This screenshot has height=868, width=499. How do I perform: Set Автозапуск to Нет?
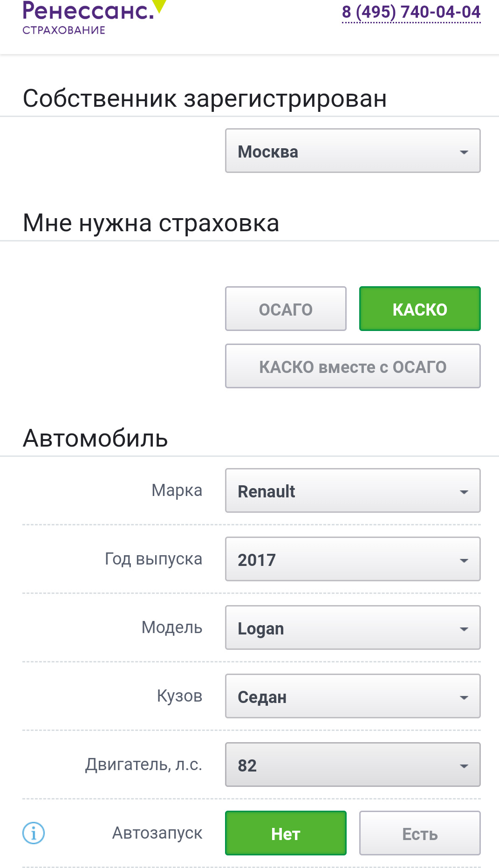click(x=286, y=834)
